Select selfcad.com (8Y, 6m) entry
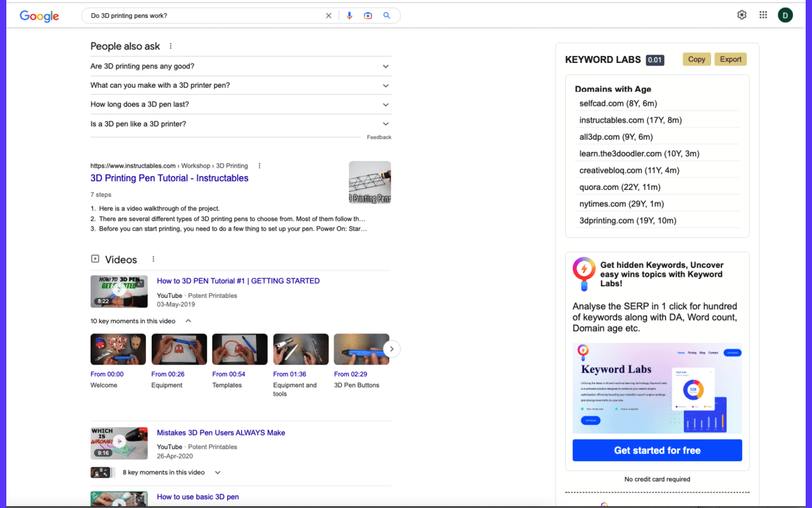 618,103
